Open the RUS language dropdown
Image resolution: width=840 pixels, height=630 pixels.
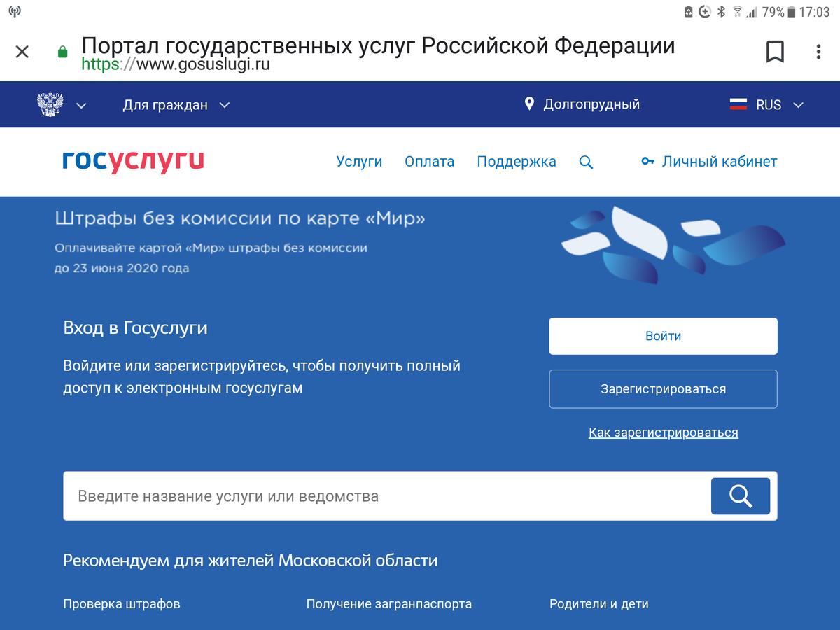pos(780,105)
